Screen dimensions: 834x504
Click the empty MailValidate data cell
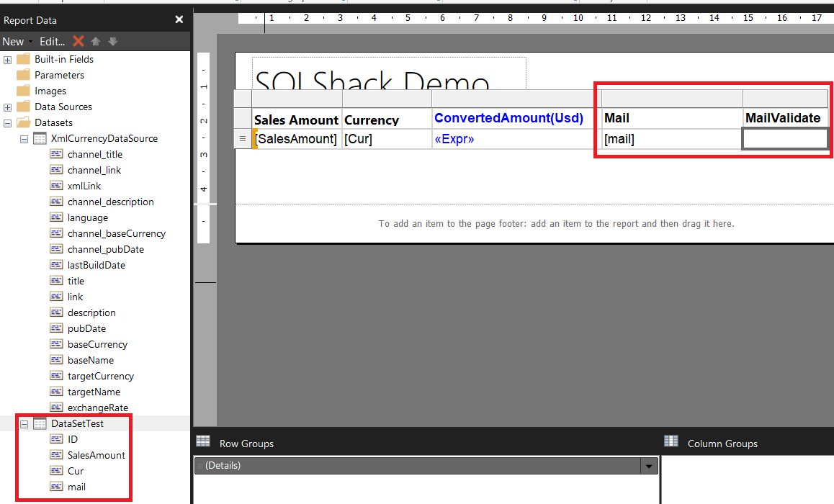[x=785, y=139]
